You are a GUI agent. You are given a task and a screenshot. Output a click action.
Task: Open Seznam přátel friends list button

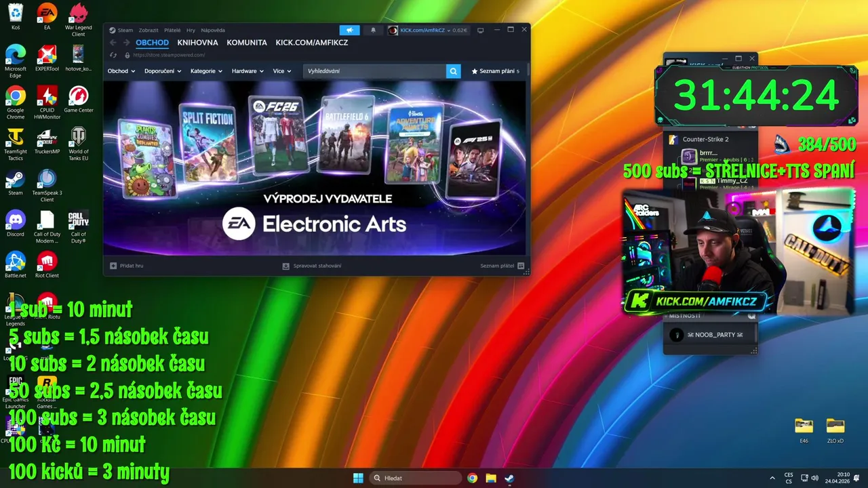[502, 266]
